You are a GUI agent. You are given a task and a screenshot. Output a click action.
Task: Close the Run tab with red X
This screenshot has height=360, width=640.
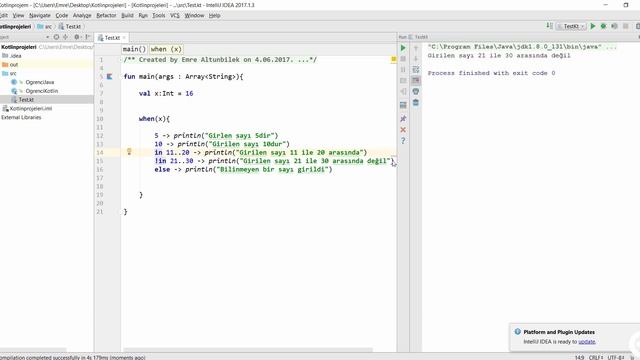[x=403, y=129]
